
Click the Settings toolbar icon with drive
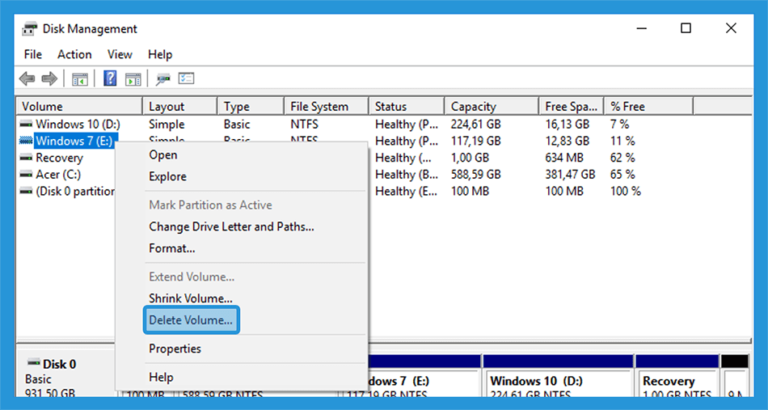162,78
